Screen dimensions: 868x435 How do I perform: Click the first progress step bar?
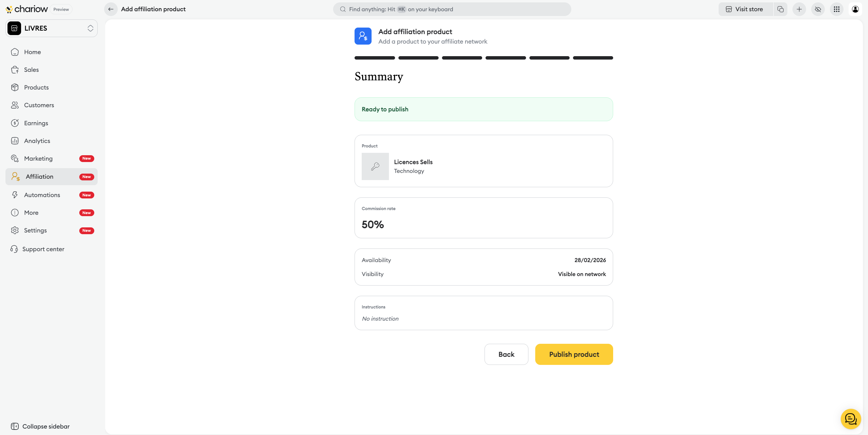click(374, 58)
